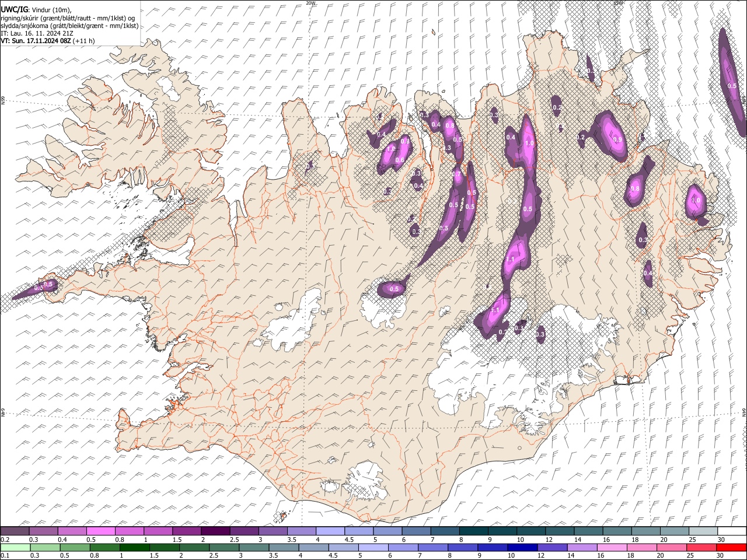The image size is (747, 560).
Task: Click upper scale swatch between 6 and 7
Action: [416, 531]
